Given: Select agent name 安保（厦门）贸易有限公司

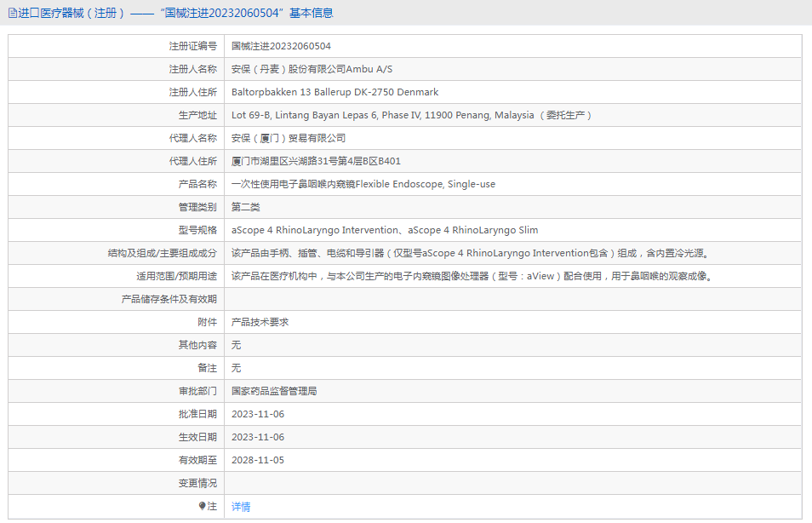Looking at the screenshot, I should (x=289, y=138).
